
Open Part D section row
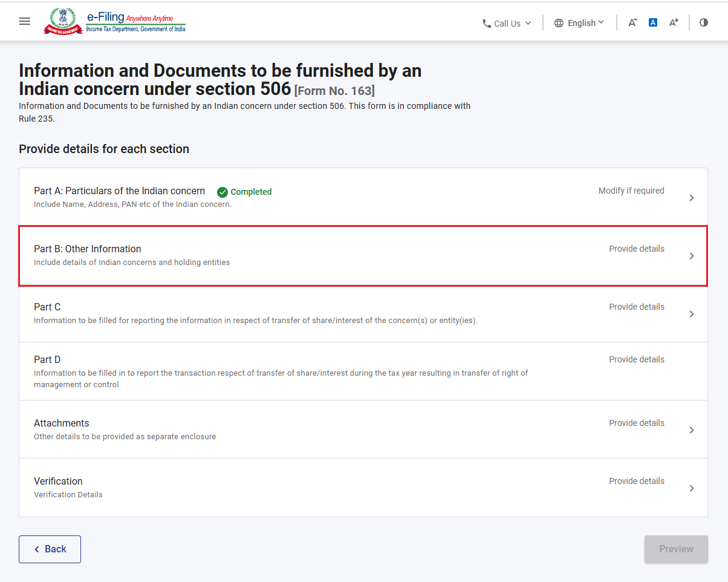[363, 371]
